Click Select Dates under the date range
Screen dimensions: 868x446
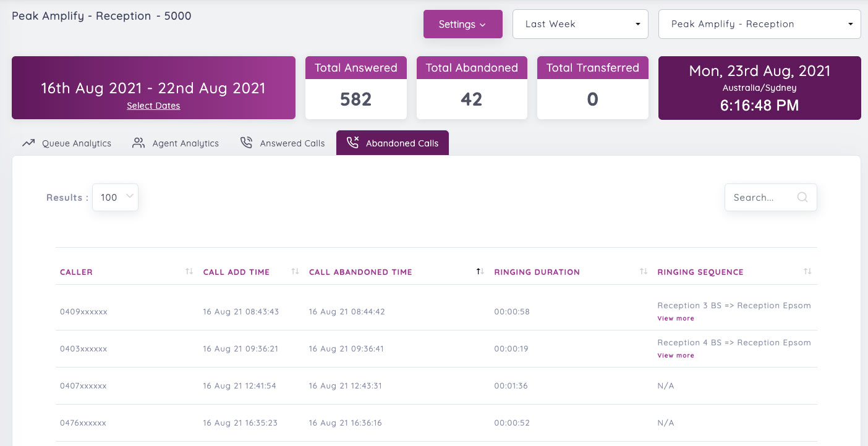(153, 106)
